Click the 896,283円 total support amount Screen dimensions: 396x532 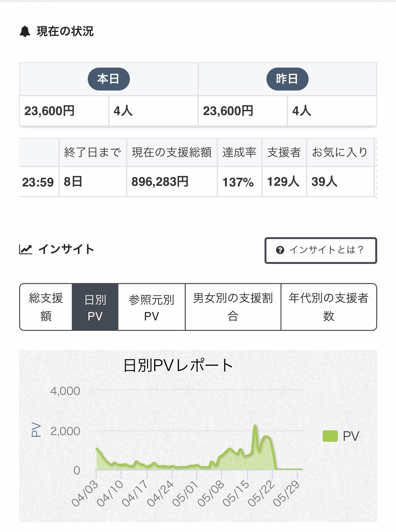(160, 182)
